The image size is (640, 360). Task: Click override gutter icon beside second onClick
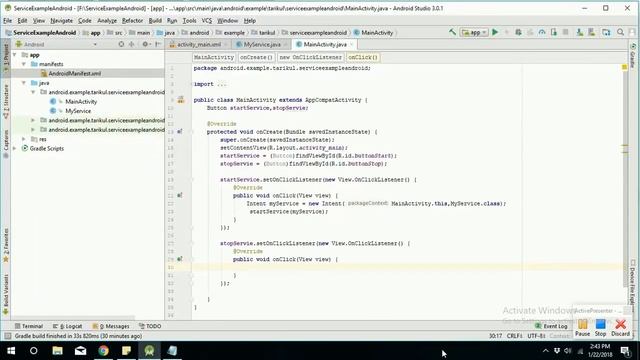180,259
